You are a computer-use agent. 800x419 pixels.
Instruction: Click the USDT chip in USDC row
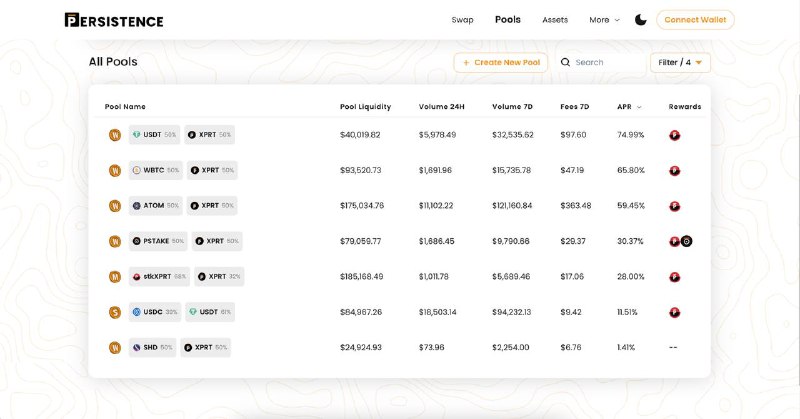click(210, 312)
